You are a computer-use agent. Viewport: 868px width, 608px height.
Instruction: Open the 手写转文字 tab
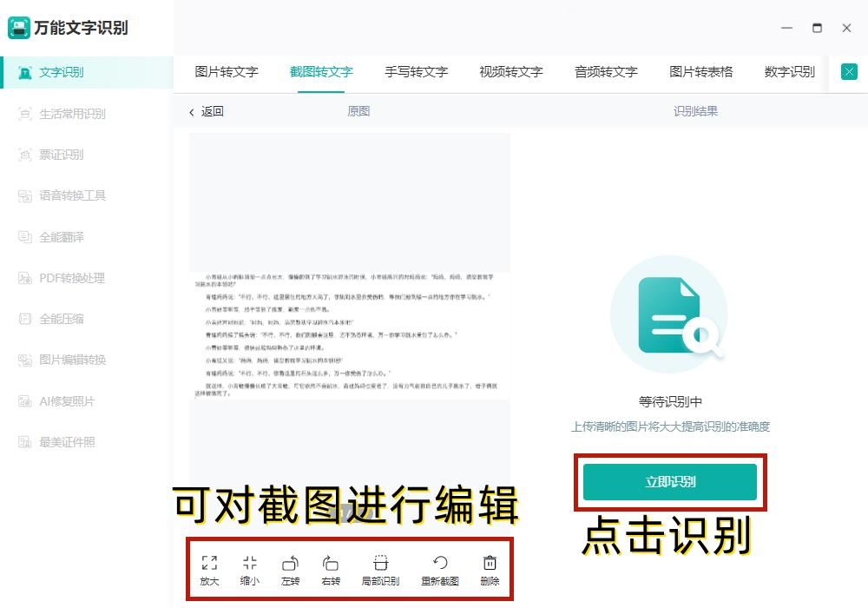tap(417, 72)
